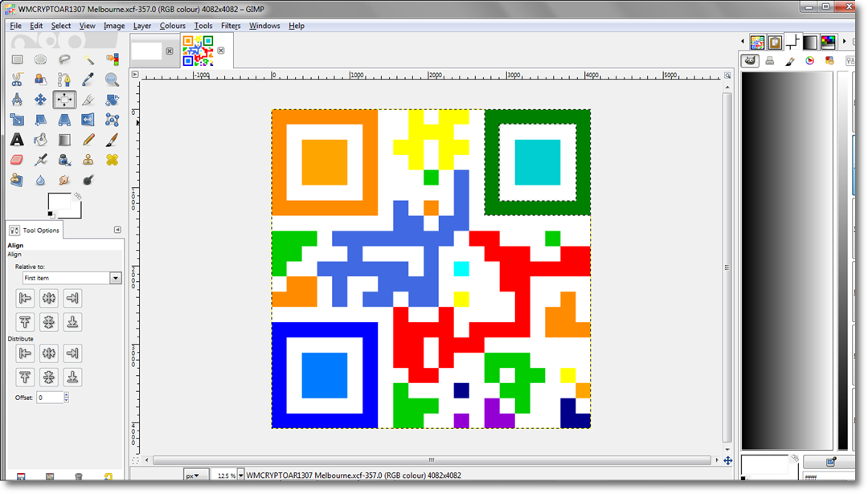Select the Ink tool
This screenshot has height=494, width=868.
coord(64,160)
